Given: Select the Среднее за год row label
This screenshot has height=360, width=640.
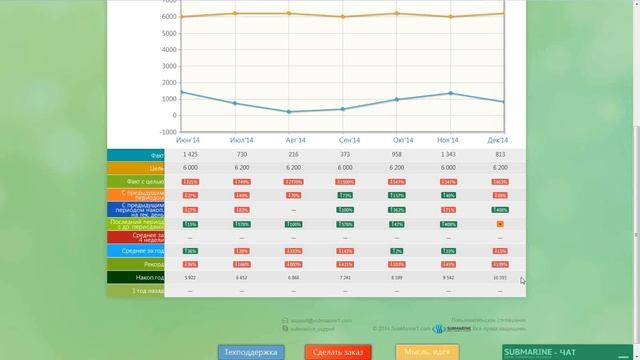Looking at the screenshot, I should [136, 251].
